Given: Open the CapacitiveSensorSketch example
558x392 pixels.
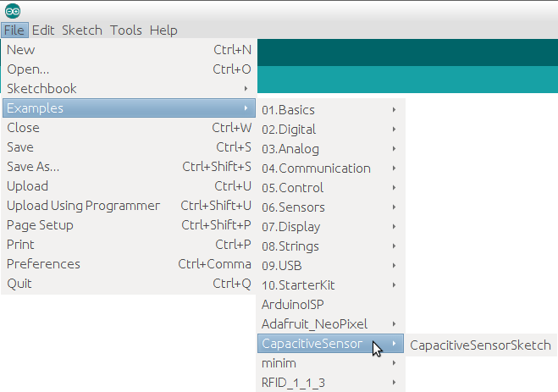Looking at the screenshot, I should click(480, 345).
